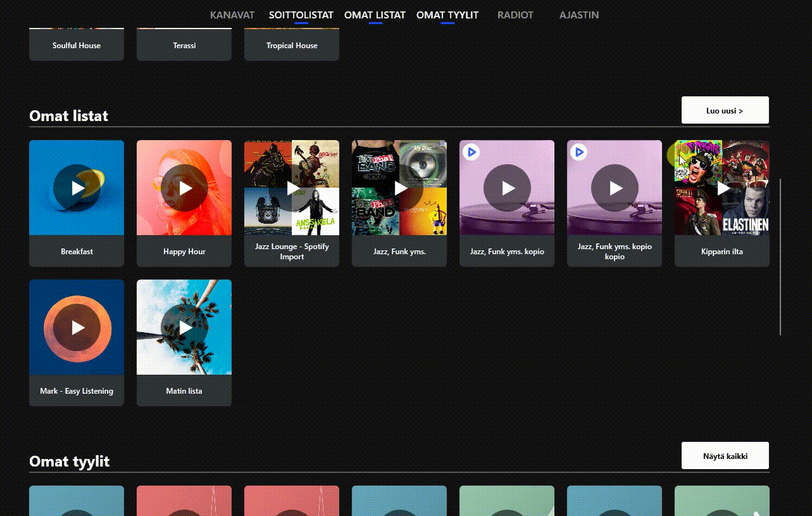Play the Kipparin ilta playlist

click(x=723, y=188)
